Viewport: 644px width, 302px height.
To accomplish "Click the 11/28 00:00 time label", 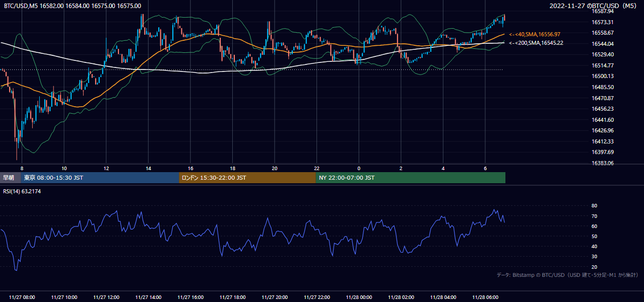I will (359, 297).
